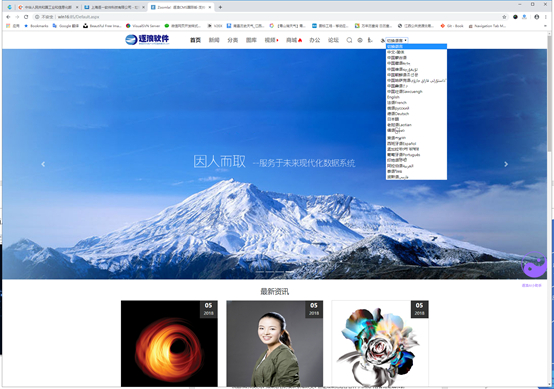Image resolution: width=554 pixels, height=389 pixels.
Task: Open the search magnifier icon in site header
Action: click(x=349, y=40)
